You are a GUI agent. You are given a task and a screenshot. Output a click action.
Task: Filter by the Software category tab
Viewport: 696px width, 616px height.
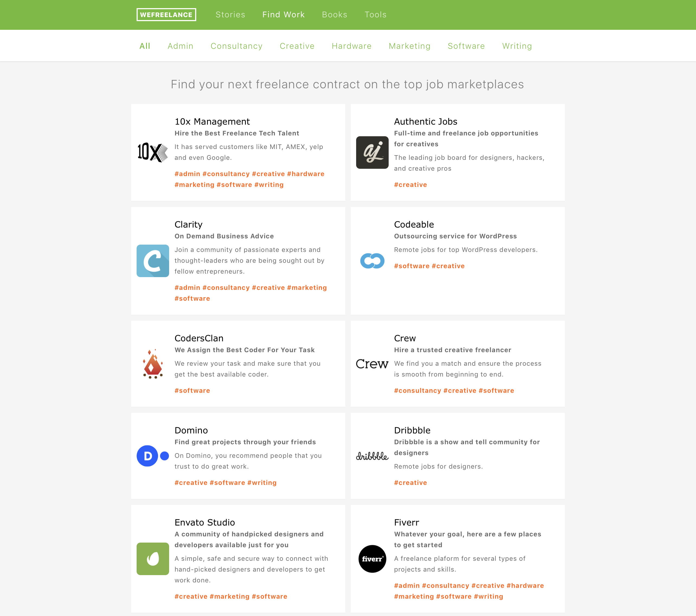coord(466,46)
